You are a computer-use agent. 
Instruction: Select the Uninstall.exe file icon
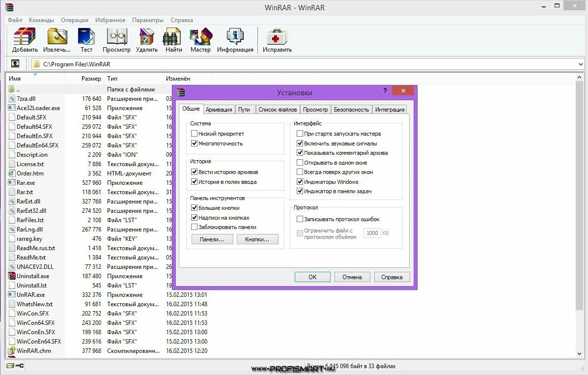[12, 276]
